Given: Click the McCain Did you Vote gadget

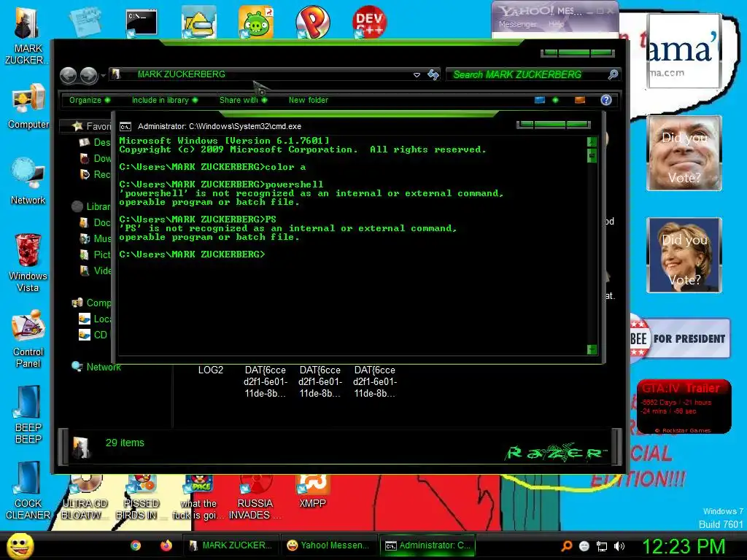Looking at the screenshot, I should tap(684, 153).
